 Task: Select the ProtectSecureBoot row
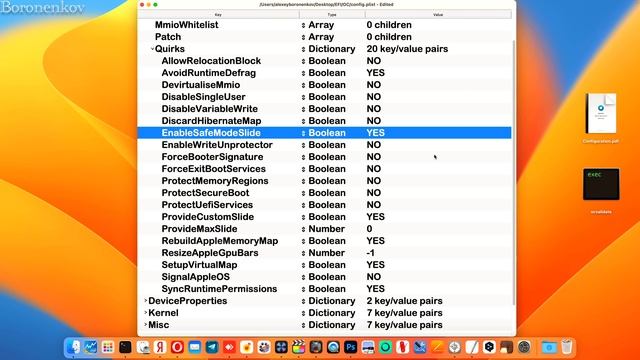pos(324,193)
